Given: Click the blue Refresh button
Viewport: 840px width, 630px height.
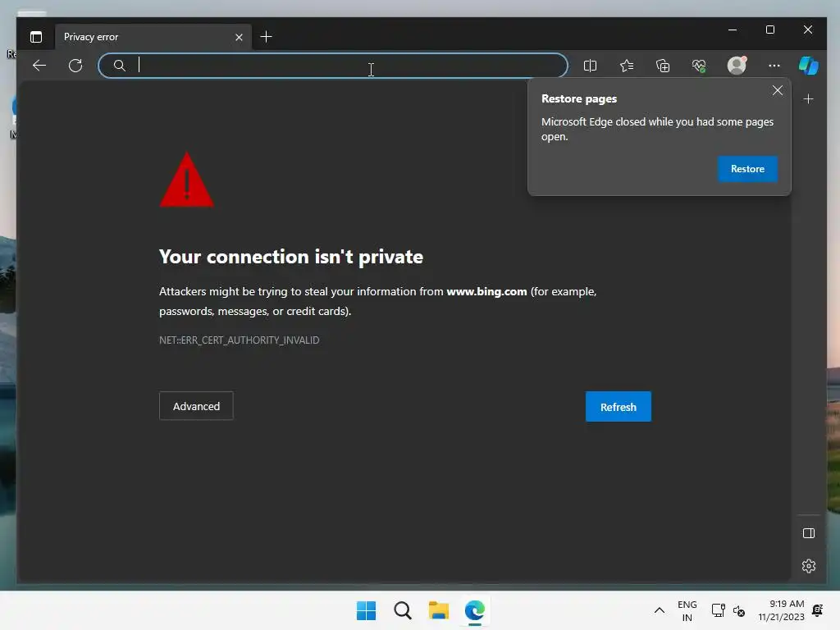Looking at the screenshot, I should (619, 407).
